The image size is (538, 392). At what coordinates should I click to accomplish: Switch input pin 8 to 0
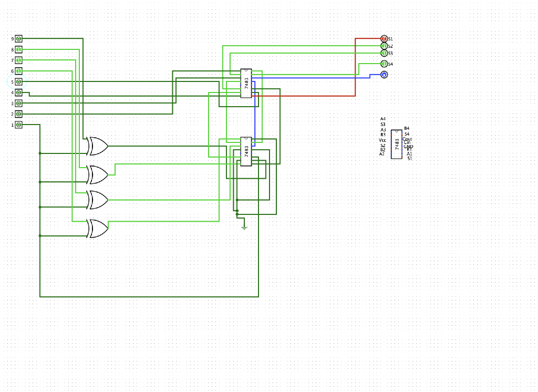(x=19, y=50)
